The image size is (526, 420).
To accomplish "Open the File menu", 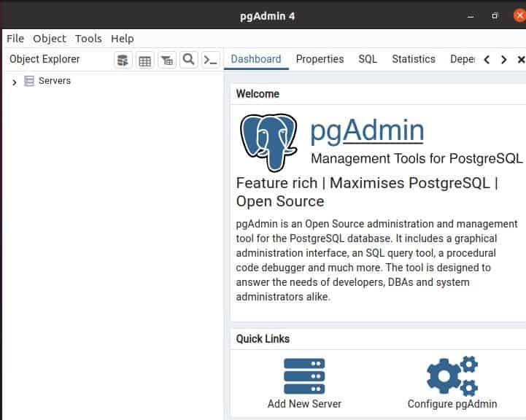I will [x=15, y=39].
